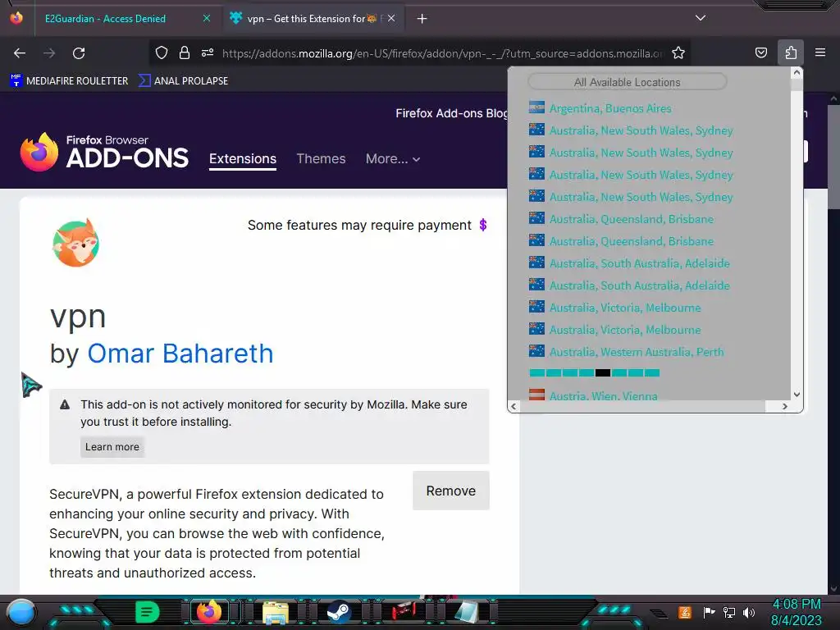Viewport: 840px width, 630px height.
Task: Save page to Pocket
Action: [760, 52]
